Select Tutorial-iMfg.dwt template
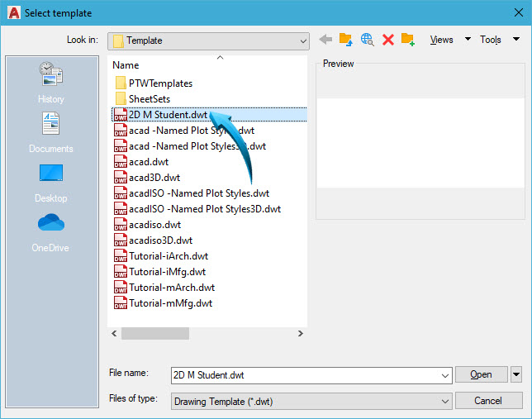The image size is (532, 419). [159, 272]
